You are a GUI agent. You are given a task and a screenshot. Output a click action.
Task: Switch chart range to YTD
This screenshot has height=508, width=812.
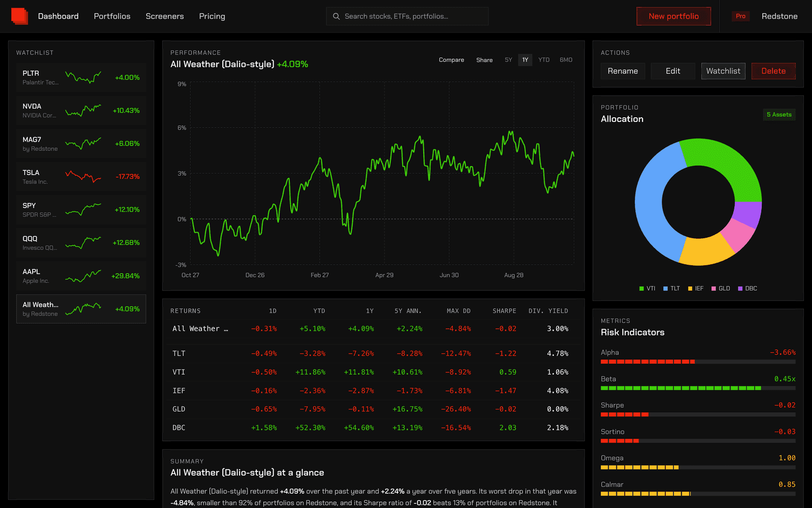[544, 60]
